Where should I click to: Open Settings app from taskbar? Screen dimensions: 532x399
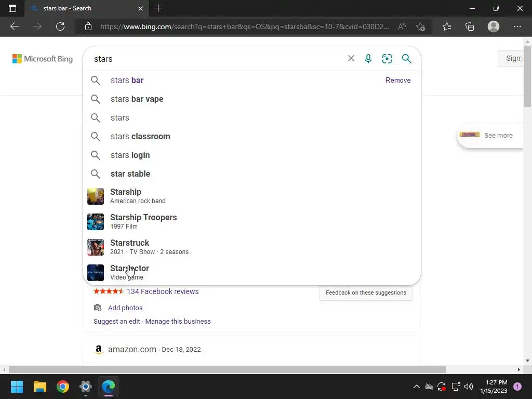[x=86, y=387]
